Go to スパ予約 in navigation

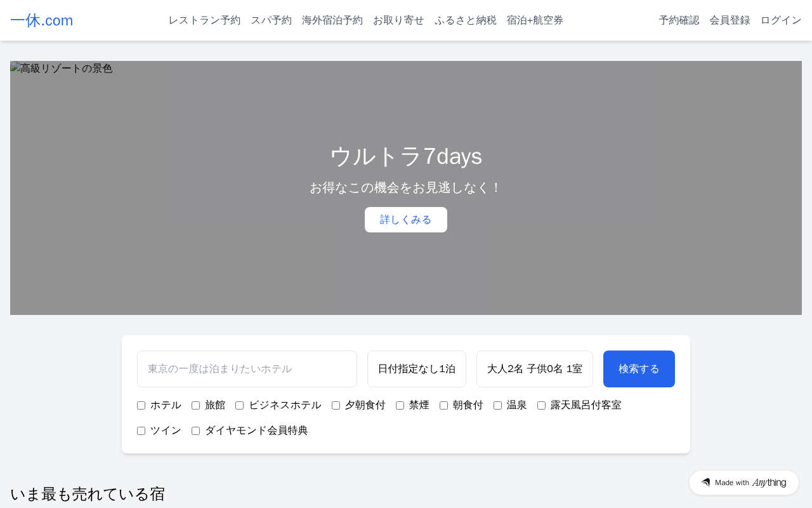pyautogui.click(x=271, y=20)
